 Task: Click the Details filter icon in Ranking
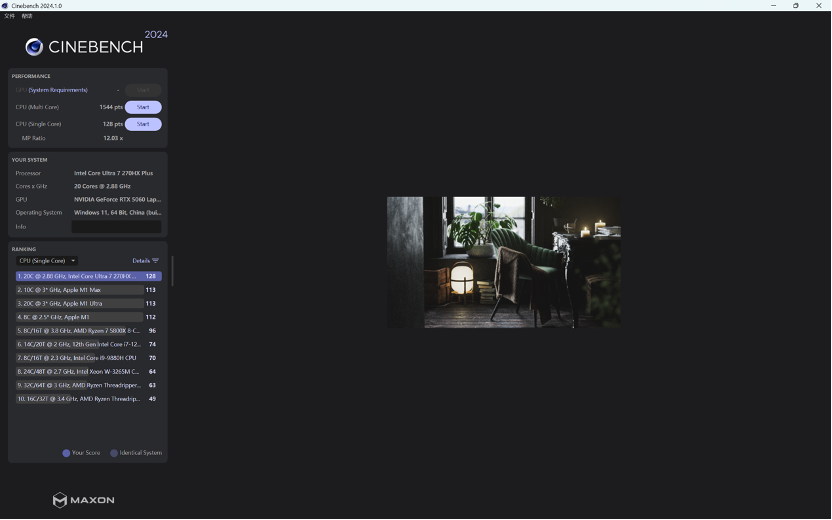[155, 261]
